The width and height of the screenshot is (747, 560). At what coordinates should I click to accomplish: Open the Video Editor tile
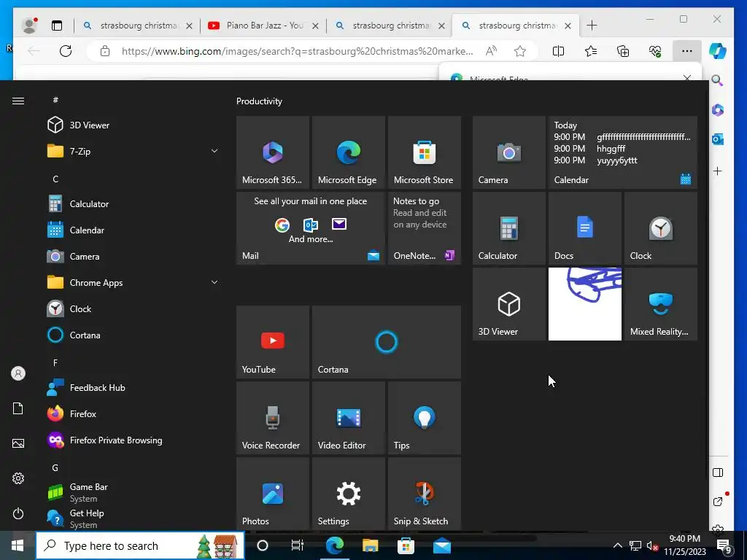click(348, 418)
